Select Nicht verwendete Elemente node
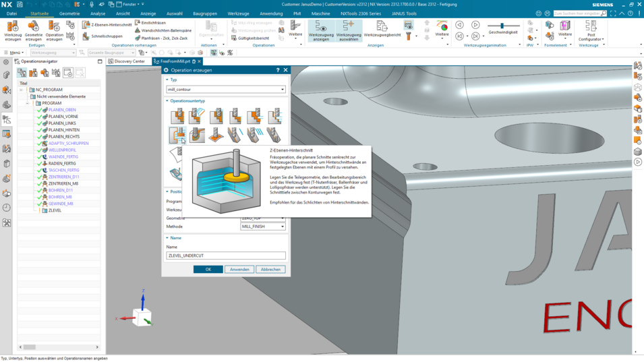 pyautogui.click(x=61, y=96)
